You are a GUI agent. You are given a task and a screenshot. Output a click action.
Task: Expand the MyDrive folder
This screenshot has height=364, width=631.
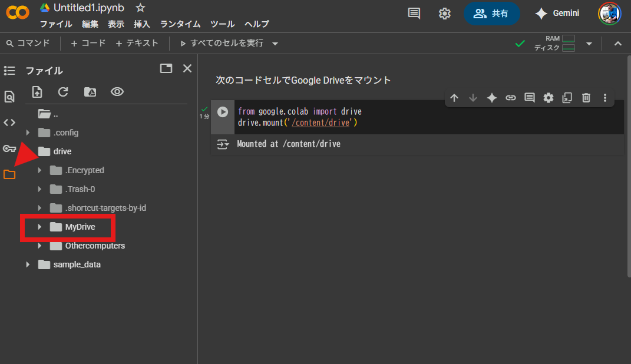39,227
